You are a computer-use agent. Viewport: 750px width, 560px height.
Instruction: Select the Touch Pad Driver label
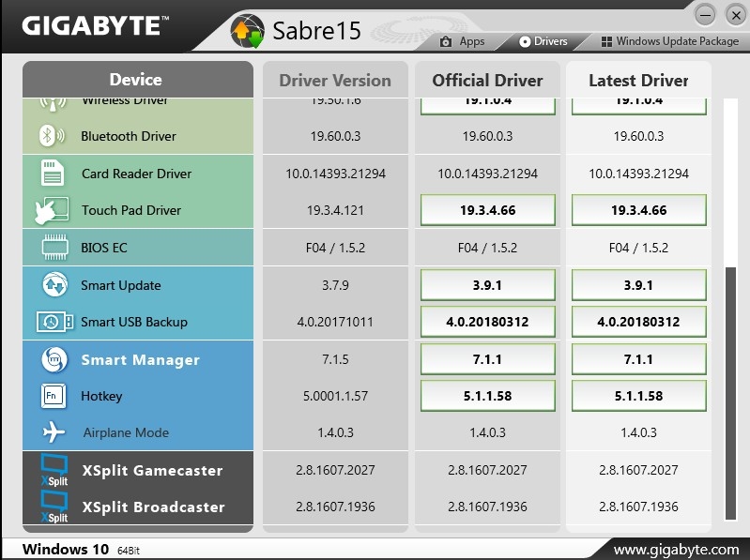[131, 210]
